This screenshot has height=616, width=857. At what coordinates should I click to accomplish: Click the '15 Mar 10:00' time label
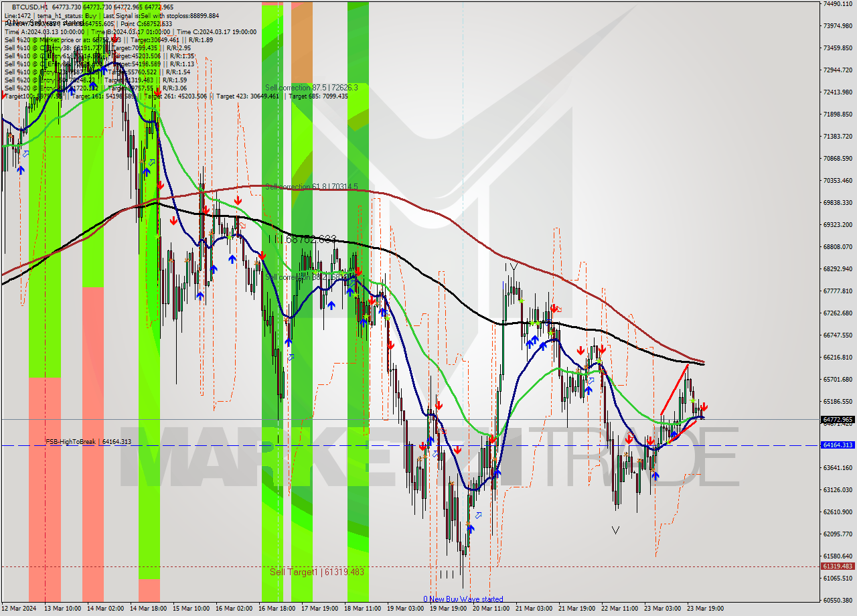pyautogui.click(x=191, y=609)
